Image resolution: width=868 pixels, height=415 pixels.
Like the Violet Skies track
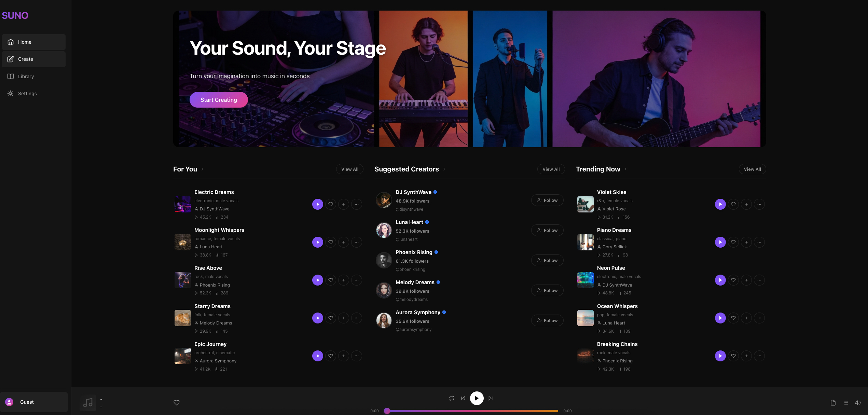[733, 204]
